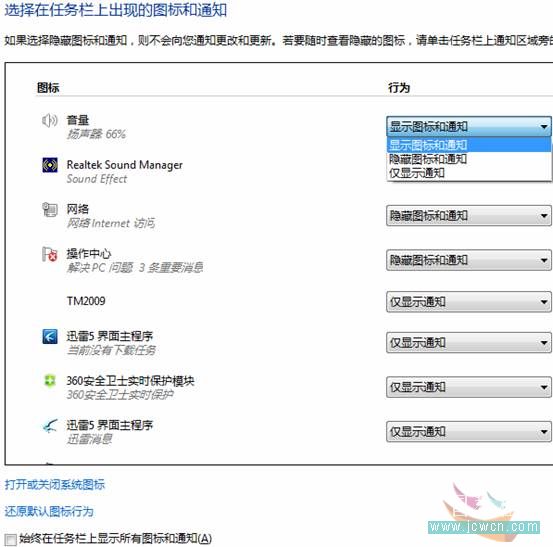
Task: Click the 行为 column header
Action: click(x=399, y=87)
